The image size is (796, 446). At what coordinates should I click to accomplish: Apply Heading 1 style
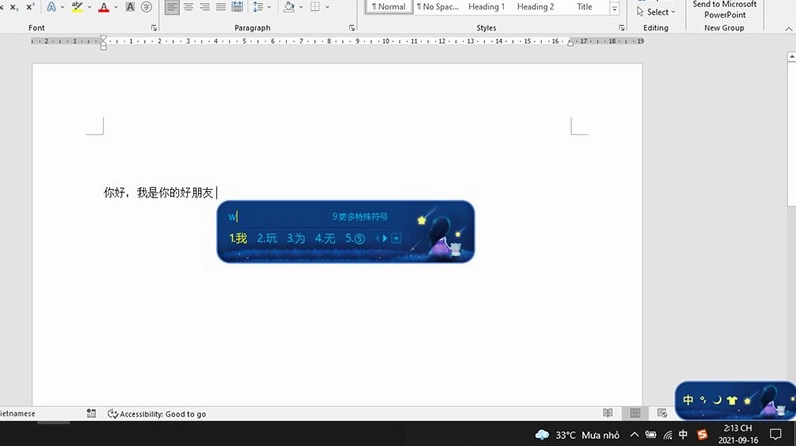pos(486,7)
